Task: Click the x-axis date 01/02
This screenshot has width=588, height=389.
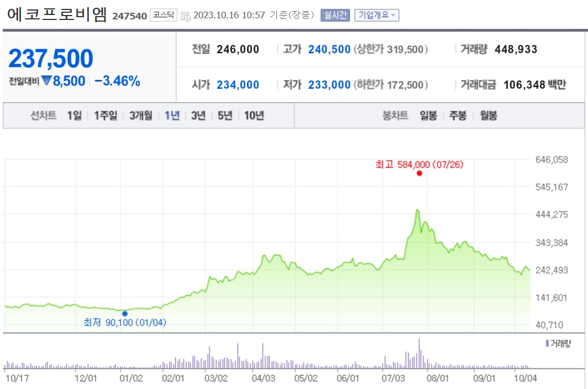Action: tap(131, 378)
